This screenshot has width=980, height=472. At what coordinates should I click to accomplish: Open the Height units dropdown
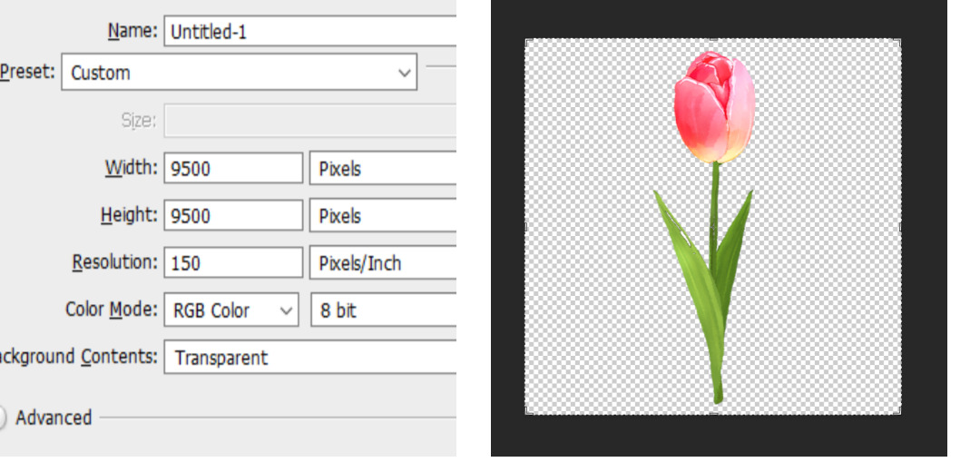tap(382, 216)
